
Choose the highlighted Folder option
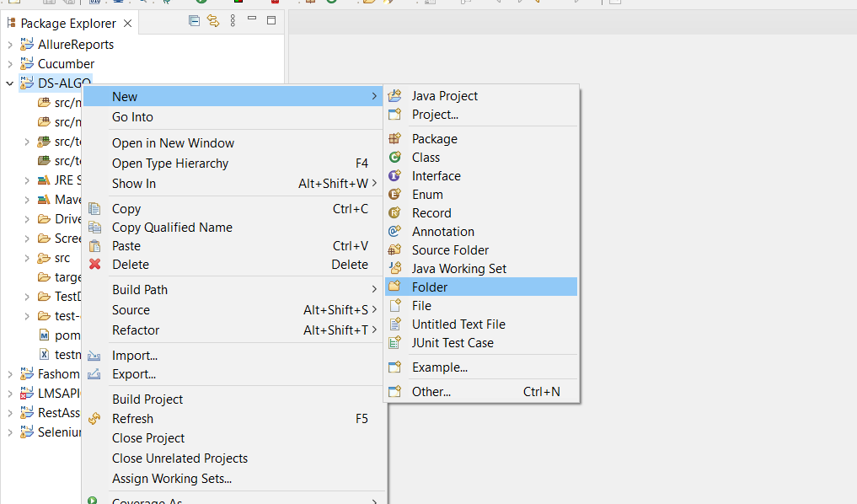point(430,287)
